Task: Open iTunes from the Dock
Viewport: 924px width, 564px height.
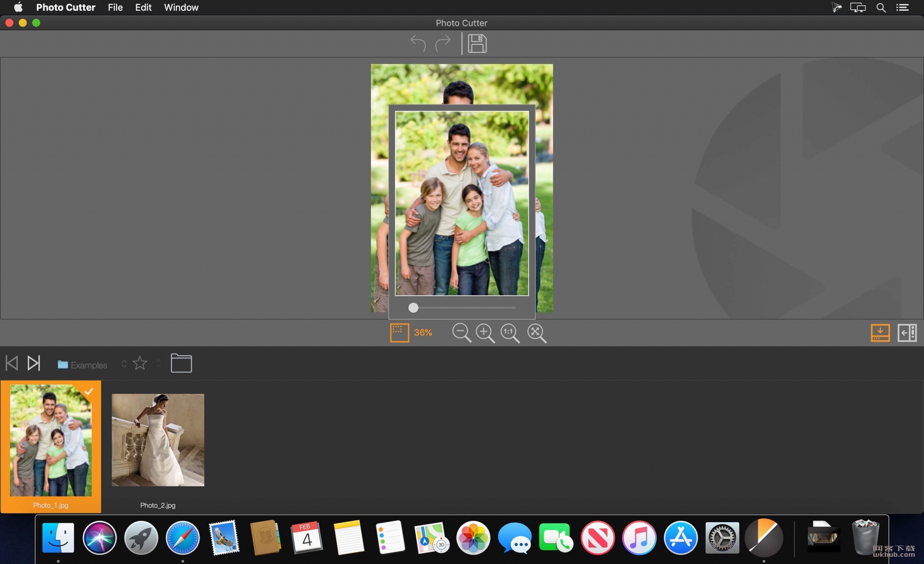Action: point(639,538)
